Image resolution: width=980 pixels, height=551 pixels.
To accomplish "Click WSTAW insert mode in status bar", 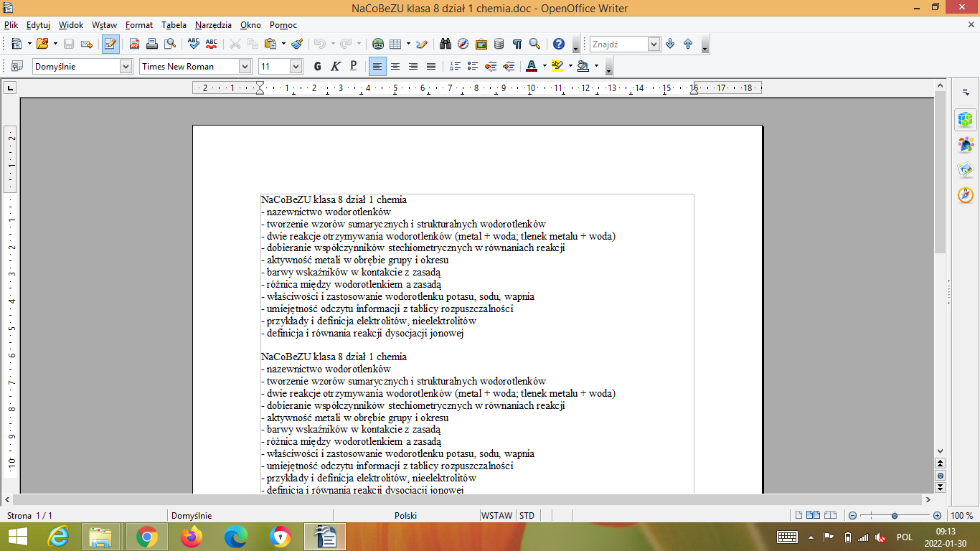I will click(496, 515).
